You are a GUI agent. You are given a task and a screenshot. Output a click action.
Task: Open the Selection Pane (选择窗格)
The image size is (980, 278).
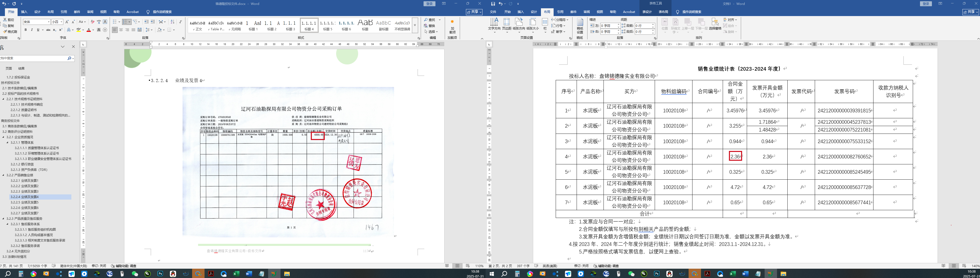pos(715,24)
